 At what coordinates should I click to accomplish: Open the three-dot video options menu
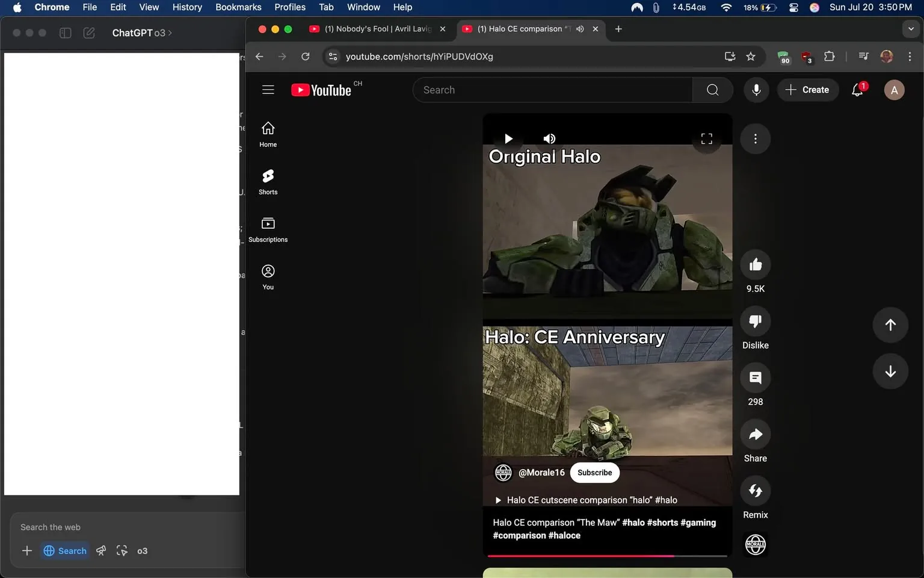coord(755,138)
